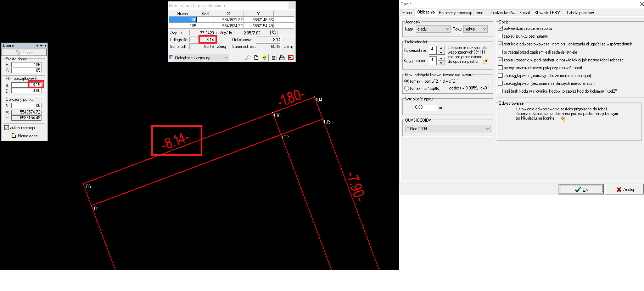Open the Kąty units dropdown (grady)

pos(433,29)
